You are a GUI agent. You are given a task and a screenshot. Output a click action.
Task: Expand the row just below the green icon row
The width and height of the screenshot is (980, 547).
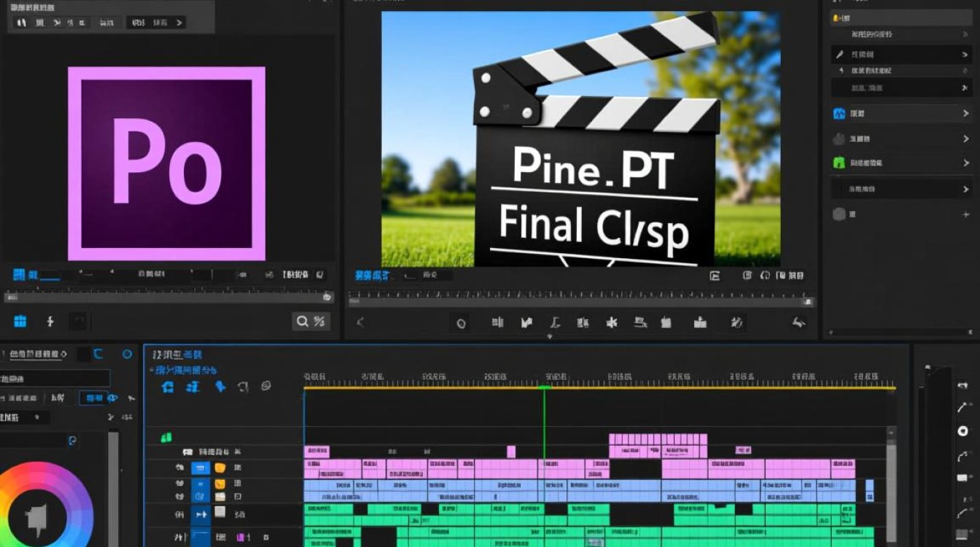(x=966, y=188)
